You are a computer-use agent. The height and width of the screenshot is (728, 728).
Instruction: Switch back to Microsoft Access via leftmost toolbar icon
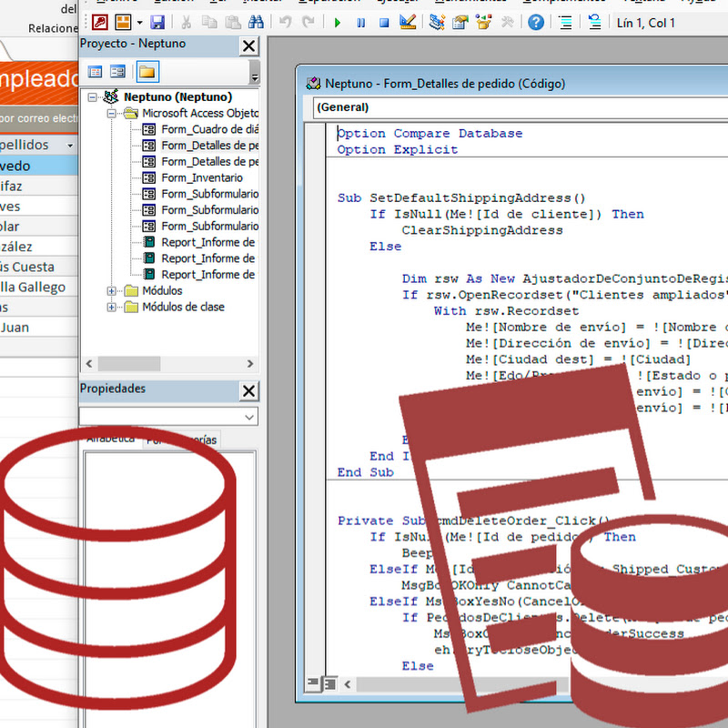(x=98, y=22)
